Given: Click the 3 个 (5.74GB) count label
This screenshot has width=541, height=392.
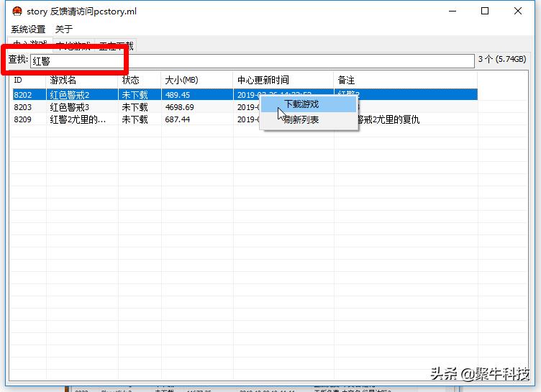Looking at the screenshot, I should (502, 60).
